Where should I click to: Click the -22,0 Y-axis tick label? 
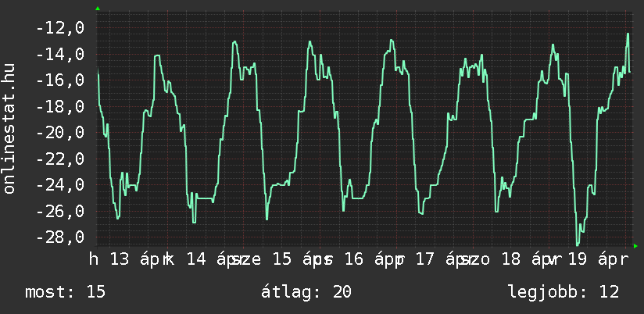59,159
